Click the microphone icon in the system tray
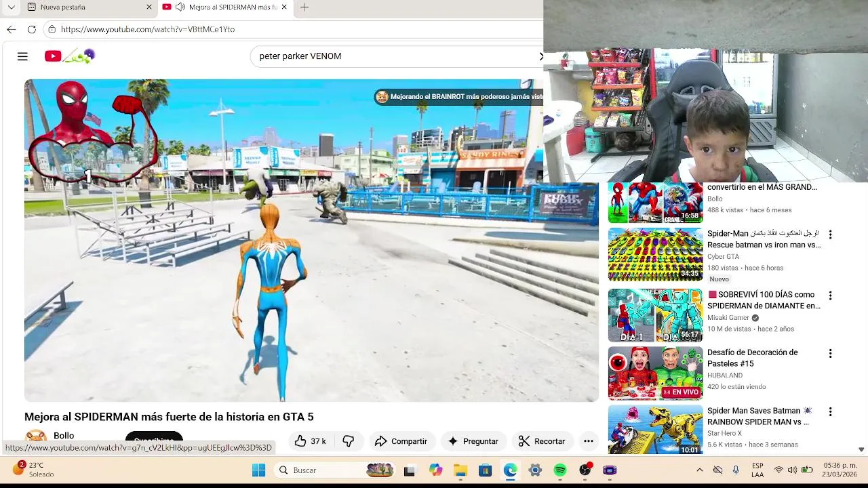Screen dimensions: 868x488 736,470
